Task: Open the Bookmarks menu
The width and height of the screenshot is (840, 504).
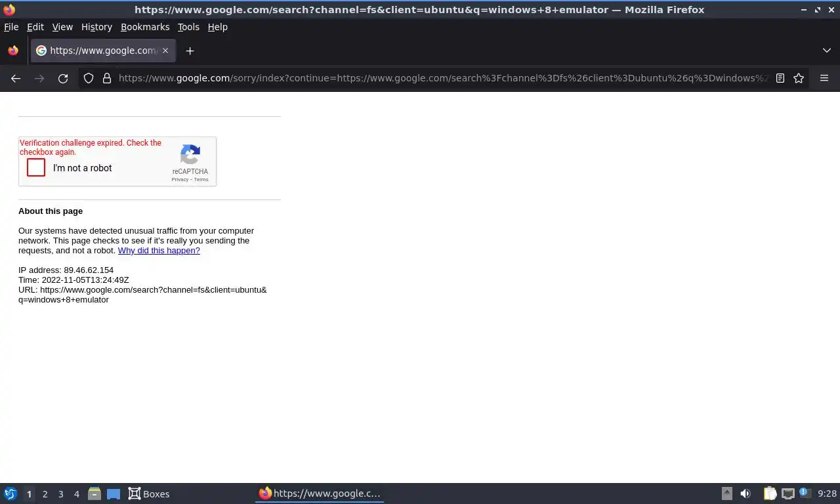Action: [145, 27]
